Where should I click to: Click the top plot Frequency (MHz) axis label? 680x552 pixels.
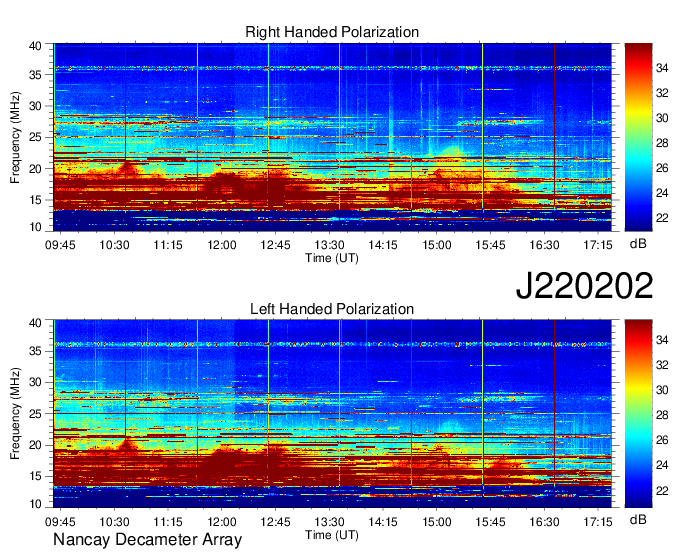[x=15, y=137]
